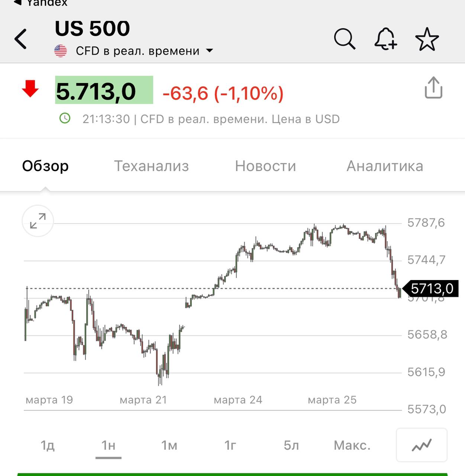Viewport: 465px width, 476px height.
Task: Tap the US flag next to CFD
Action: point(61,51)
